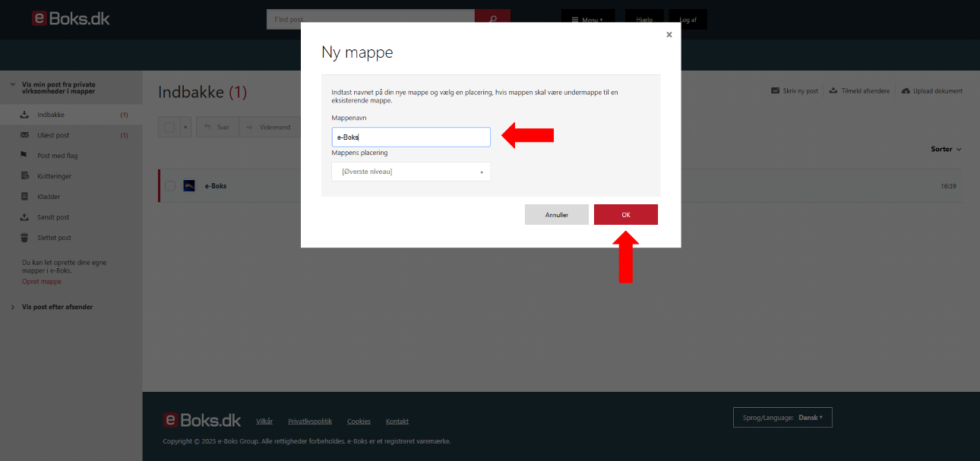
Task: Click the Upload dokument cloud icon
Action: pyautogui.click(x=906, y=91)
